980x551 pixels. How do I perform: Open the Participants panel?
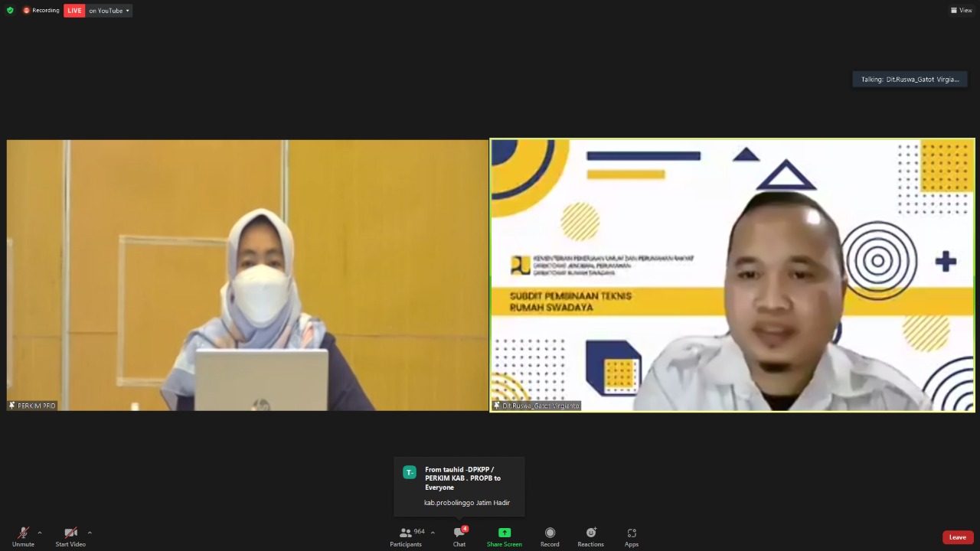[406, 536]
